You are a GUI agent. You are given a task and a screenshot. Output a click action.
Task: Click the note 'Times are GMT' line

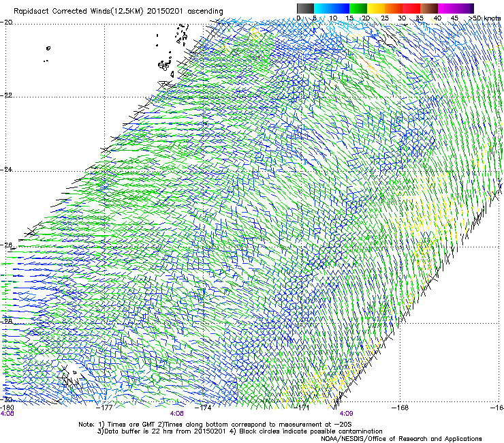coord(215,425)
